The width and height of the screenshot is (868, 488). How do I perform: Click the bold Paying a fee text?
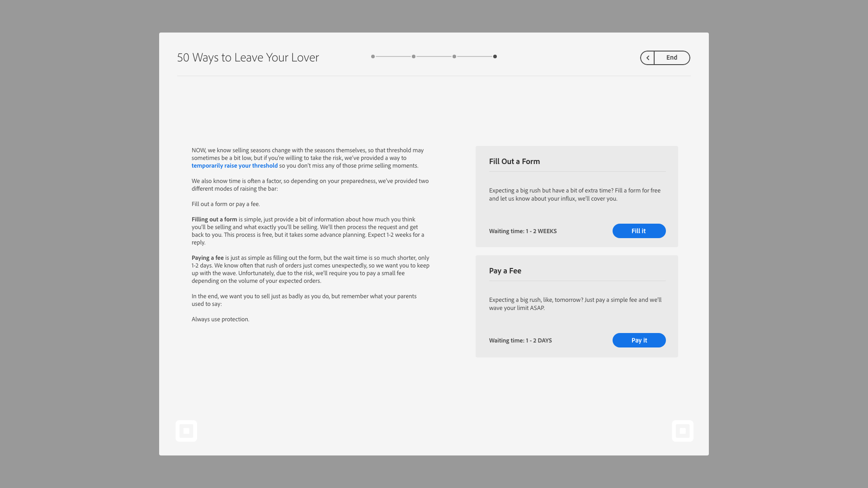(208, 258)
